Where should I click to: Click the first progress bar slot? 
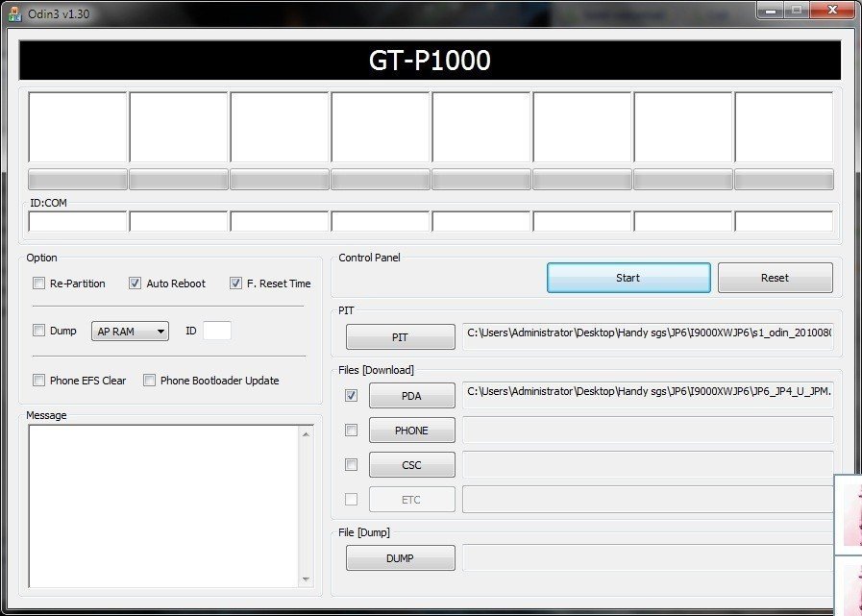(x=78, y=180)
